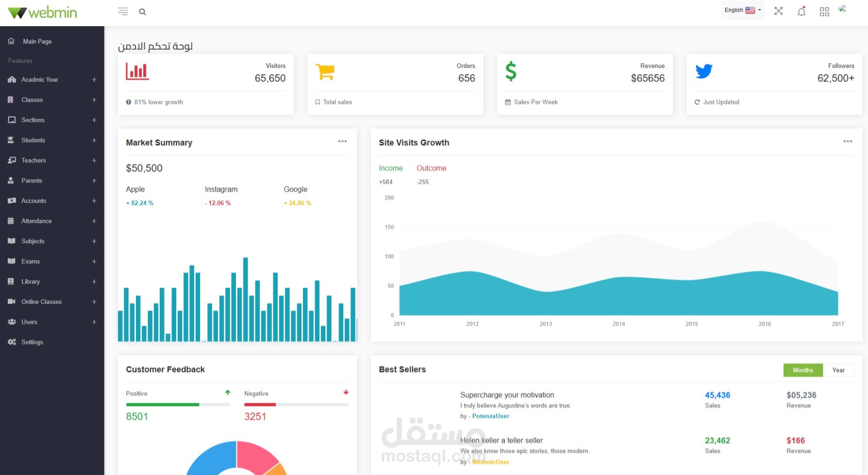
Task: Open the notifications bell icon
Action: (x=801, y=11)
